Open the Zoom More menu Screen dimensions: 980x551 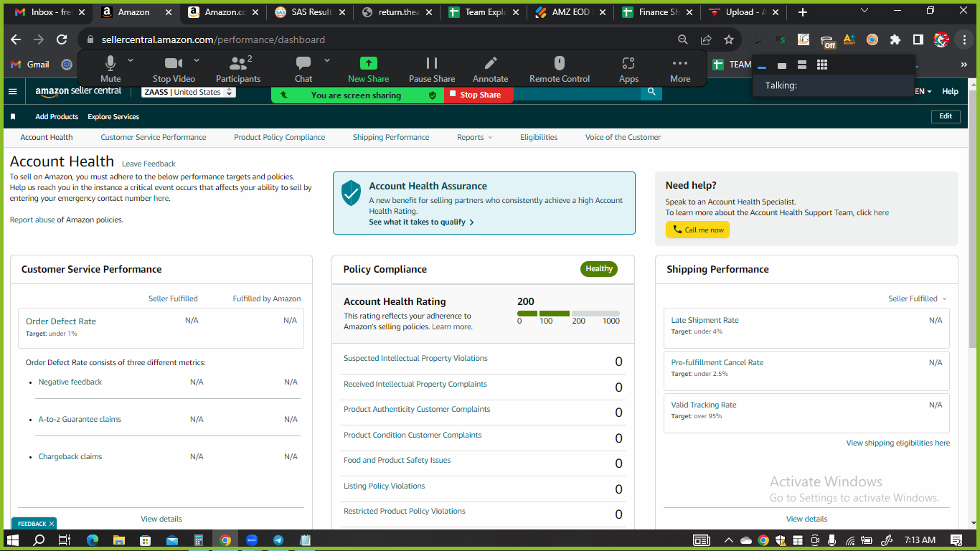click(x=680, y=70)
